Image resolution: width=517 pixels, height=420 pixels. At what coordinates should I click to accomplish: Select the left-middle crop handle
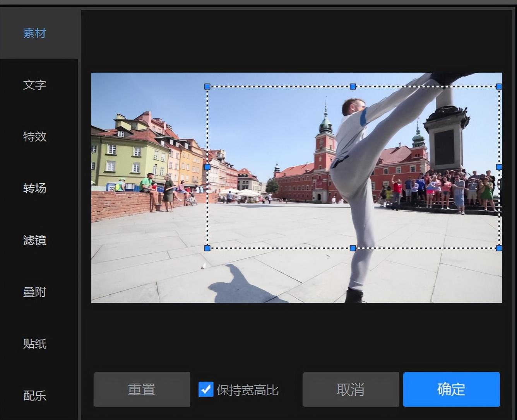[207, 167]
